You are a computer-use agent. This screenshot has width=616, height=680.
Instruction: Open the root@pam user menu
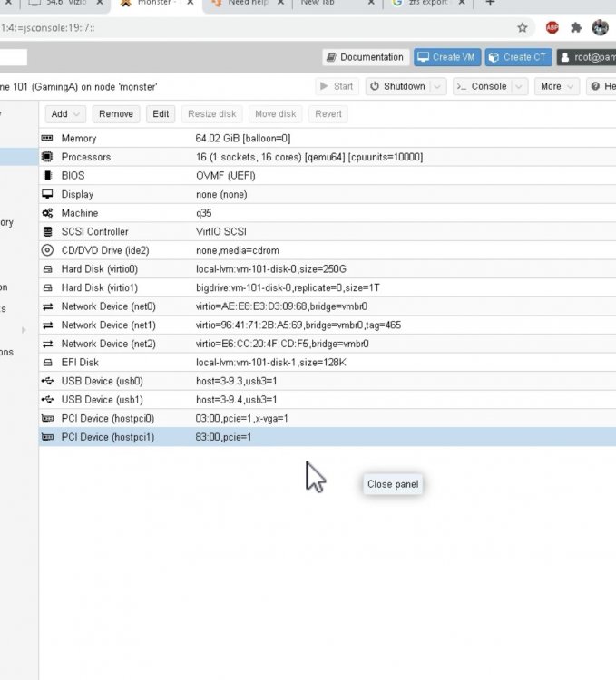588,57
